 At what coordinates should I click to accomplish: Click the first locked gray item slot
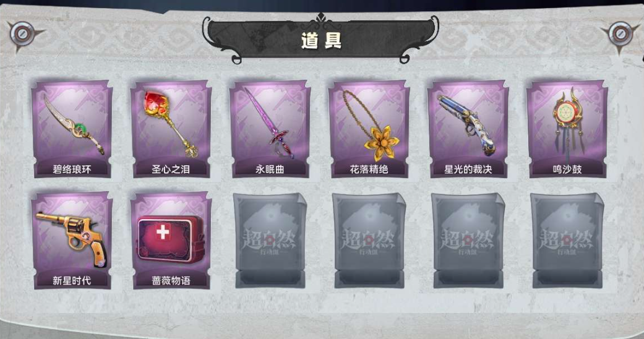click(x=270, y=241)
